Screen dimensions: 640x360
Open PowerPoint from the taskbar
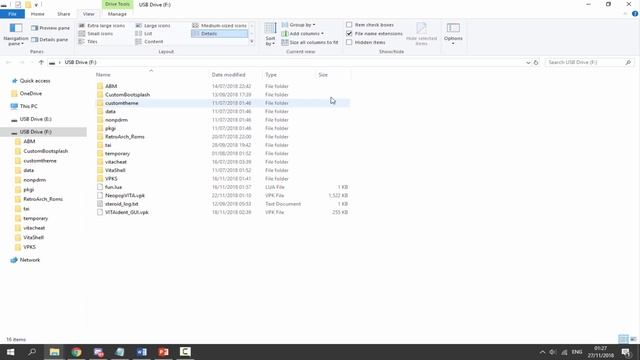(x=163, y=352)
